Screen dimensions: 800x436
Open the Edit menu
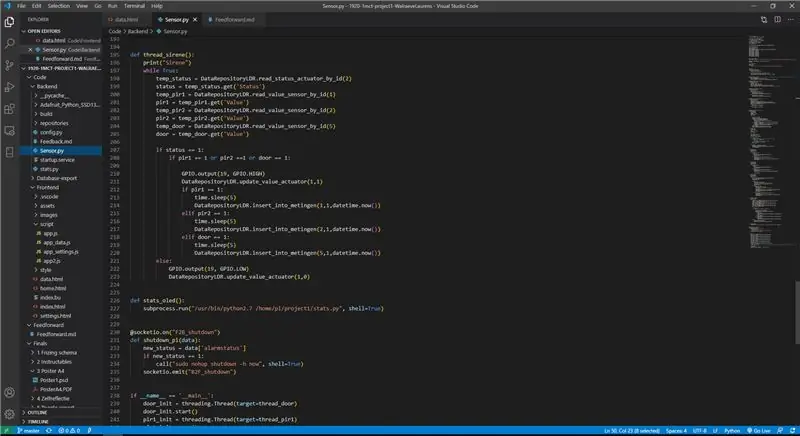36,6
